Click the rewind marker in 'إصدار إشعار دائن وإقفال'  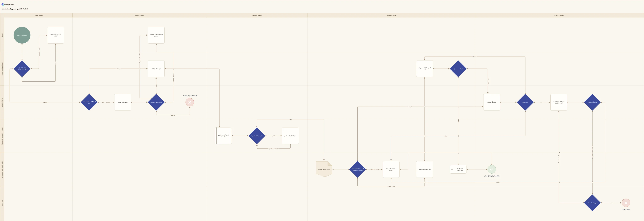(x=452, y=169)
